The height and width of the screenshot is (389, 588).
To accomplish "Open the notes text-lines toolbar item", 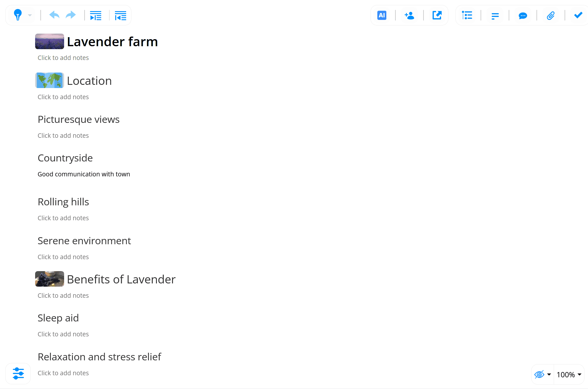I will click(x=495, y=16).
